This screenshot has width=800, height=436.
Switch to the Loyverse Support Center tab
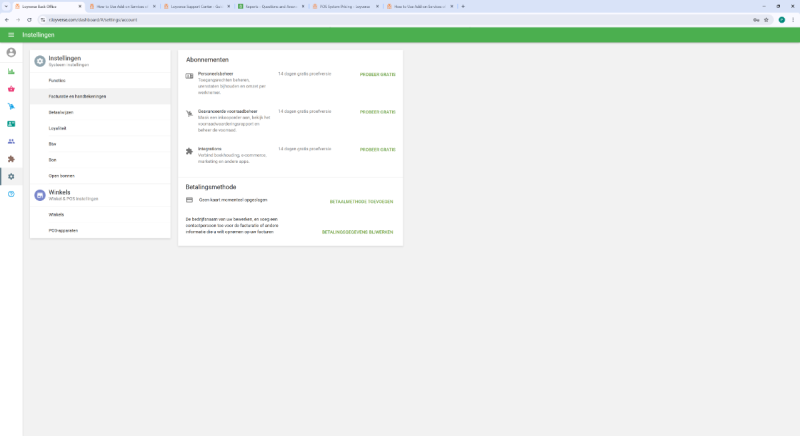point(194,6)
